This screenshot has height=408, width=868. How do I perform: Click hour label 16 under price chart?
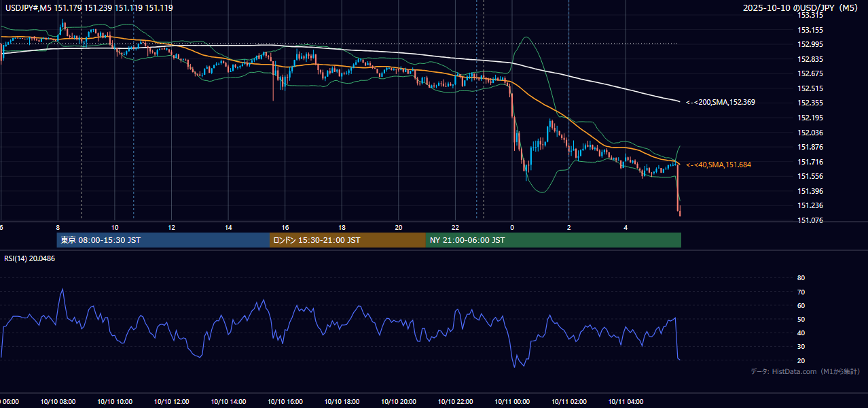285,227
